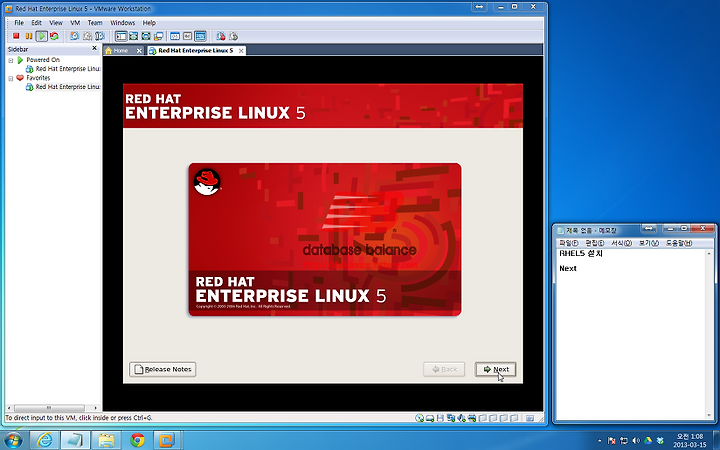Click the record/capture toolbar icon with red dot
The image size is (720, 450).
pyautogui.click(x=221, y=36)
